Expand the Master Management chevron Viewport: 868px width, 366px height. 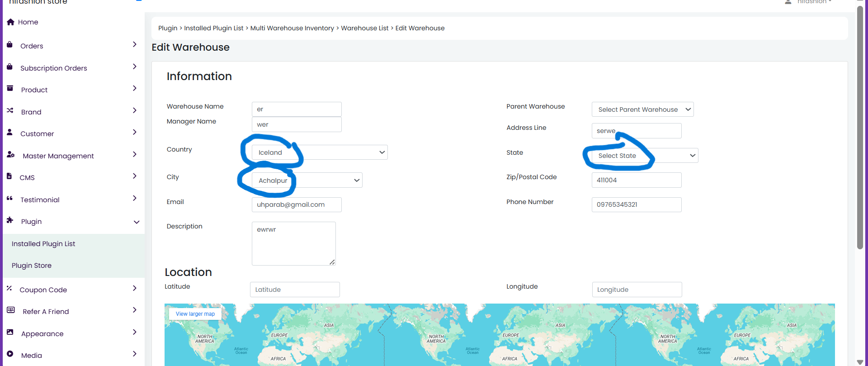pyautogui.click(x=134, y=154)
